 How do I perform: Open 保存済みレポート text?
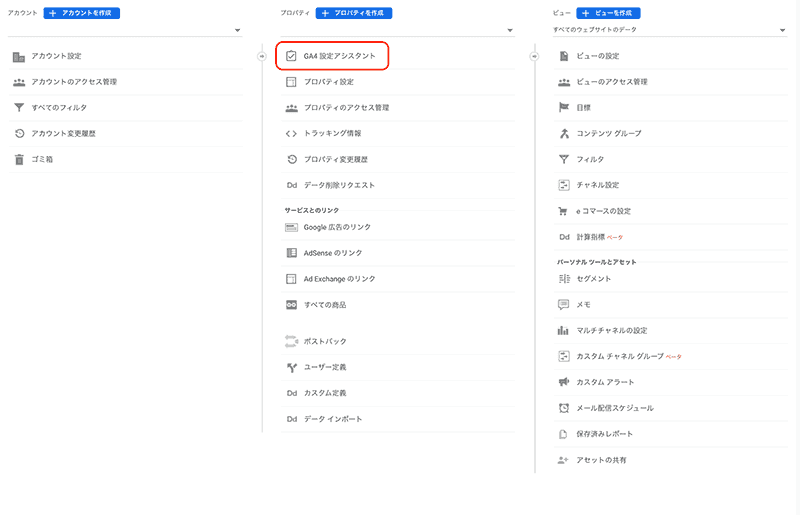coord(605,434)
